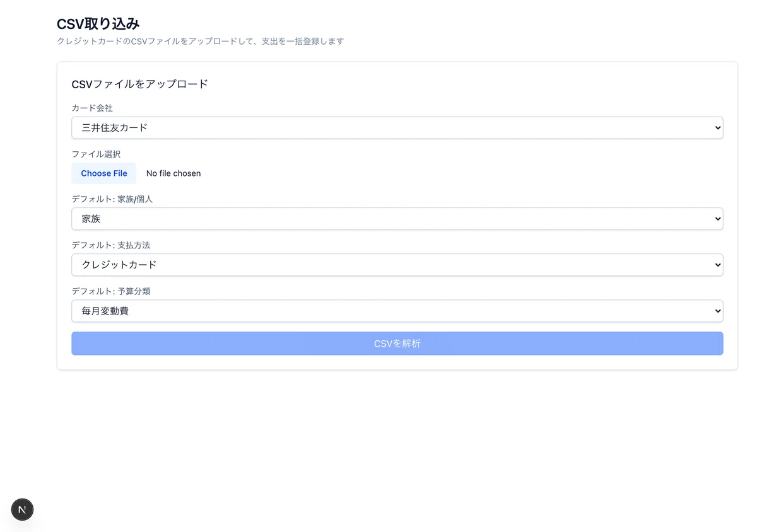Click the デフォルト: 予算分類 label
Image resolution: width=757 pixels, height=532 pixels.
click(x=111, y=291)
